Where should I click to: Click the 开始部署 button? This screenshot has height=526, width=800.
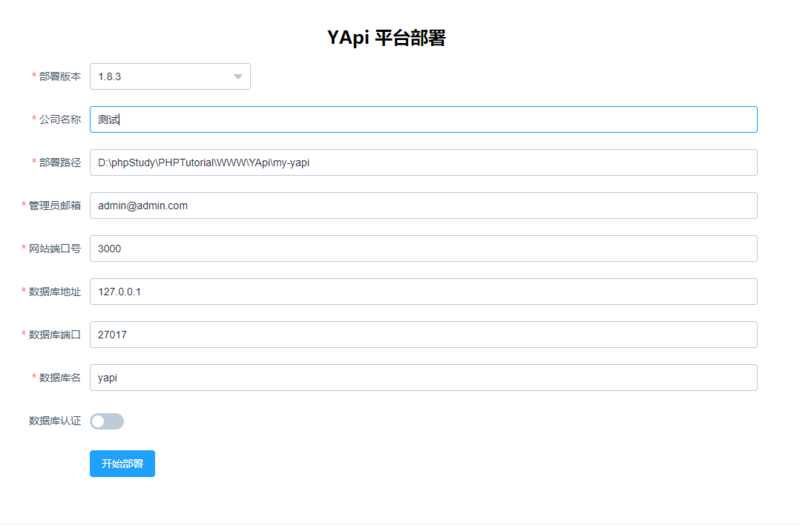[122, 464]
